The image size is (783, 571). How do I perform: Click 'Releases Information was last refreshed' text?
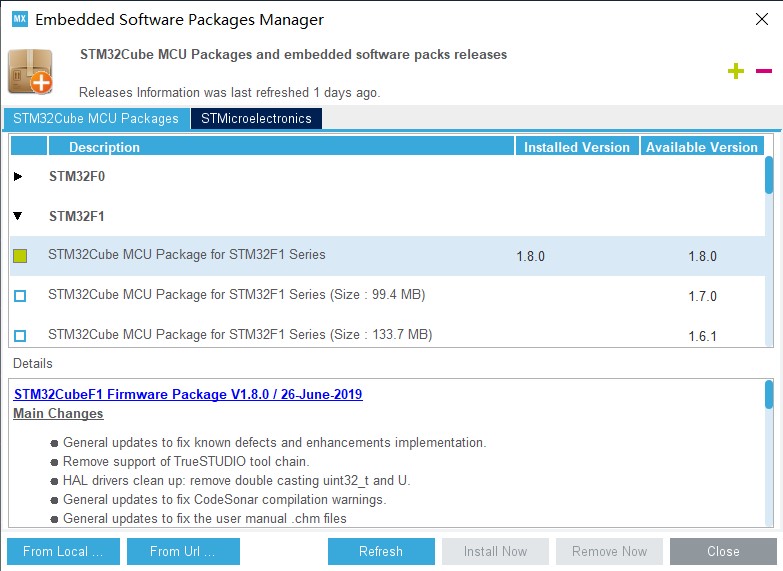[230, 92]
